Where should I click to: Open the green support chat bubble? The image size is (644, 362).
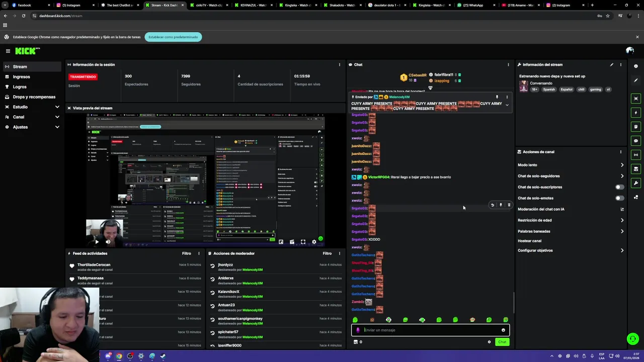633,339
